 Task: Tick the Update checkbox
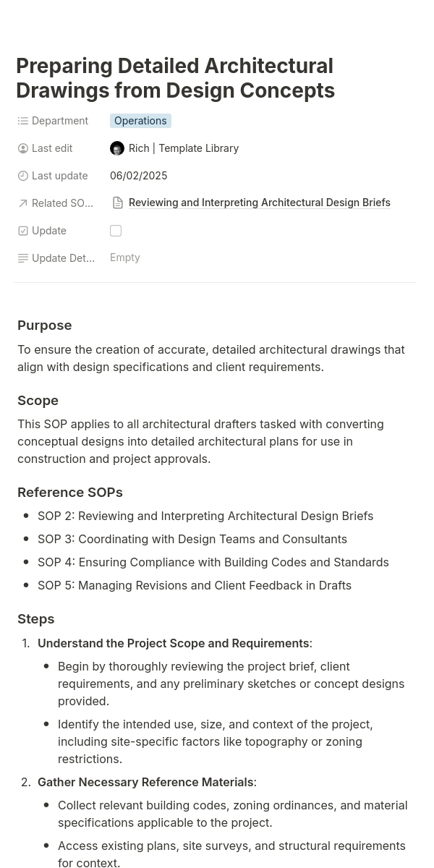click(x=116, y=231)
